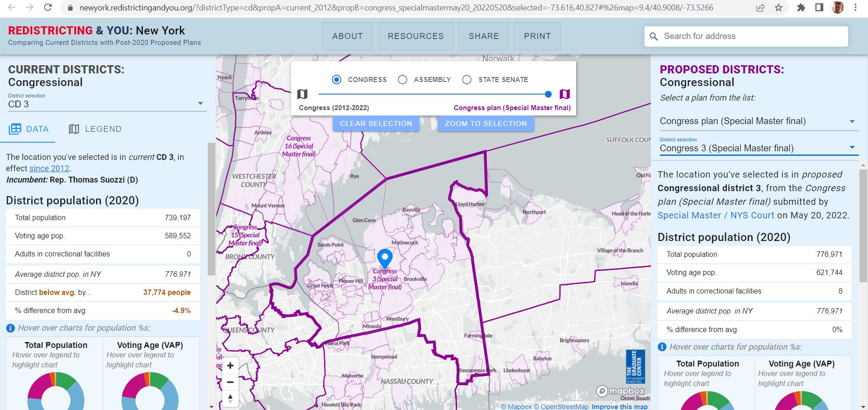
Task: Click the browser page reload icon
Action: point(48,8)
